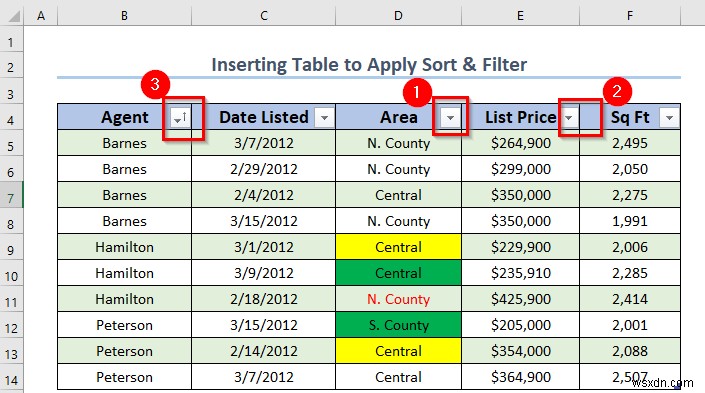
Task: Open the Area column filter dropdown
Action: coord(450,118)
